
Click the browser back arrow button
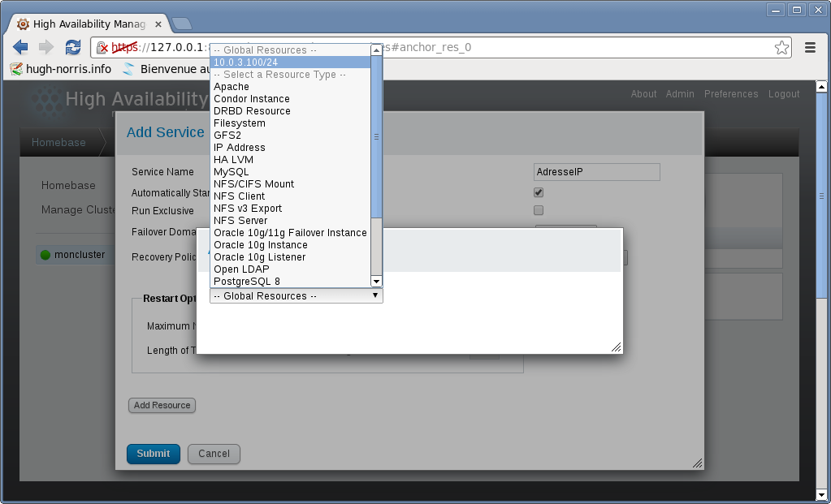pos(20,47)
